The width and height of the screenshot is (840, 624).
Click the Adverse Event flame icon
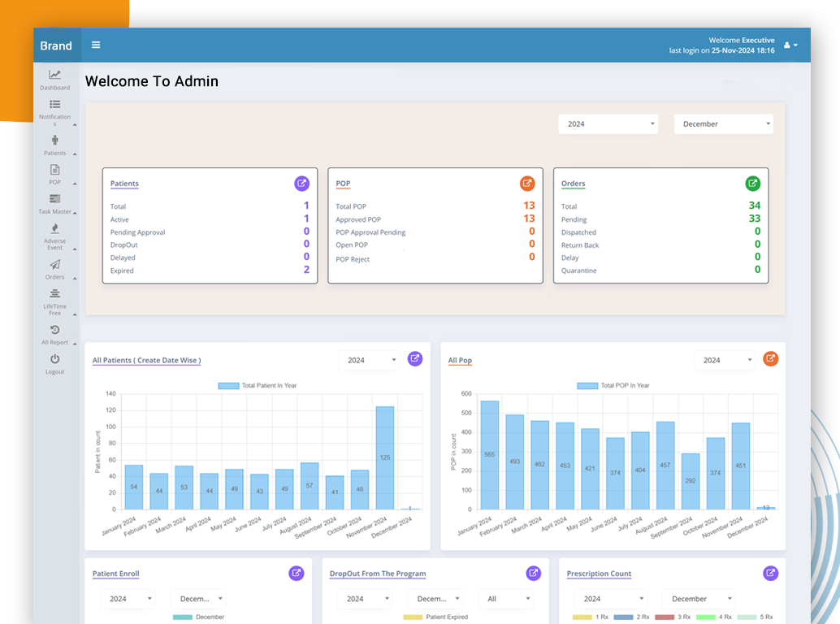tap(54, 228)
